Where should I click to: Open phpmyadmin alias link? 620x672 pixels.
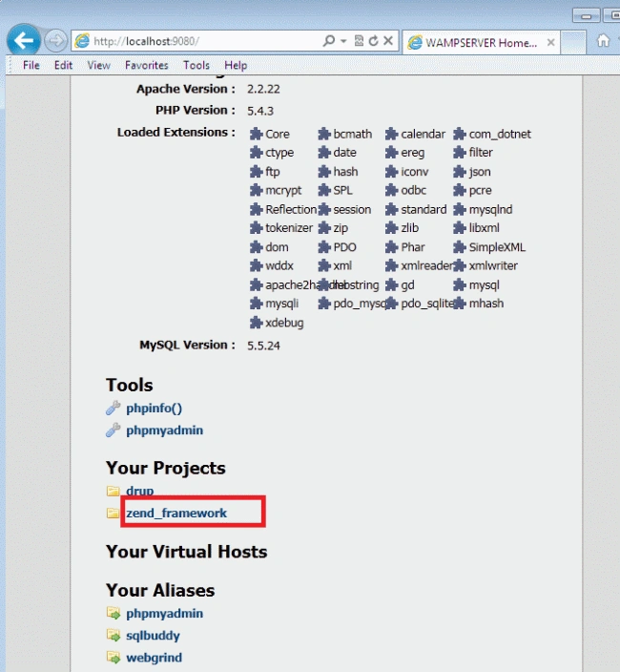(164, 614)
